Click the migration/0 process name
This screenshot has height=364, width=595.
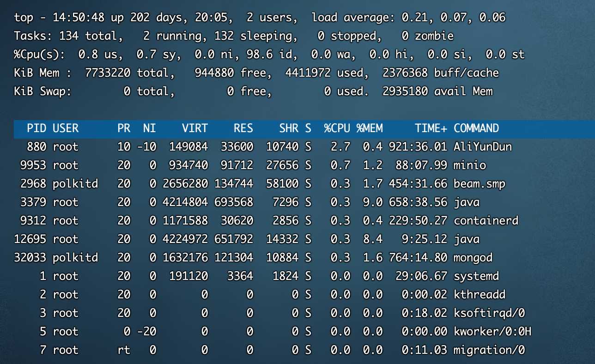(489, 350)
